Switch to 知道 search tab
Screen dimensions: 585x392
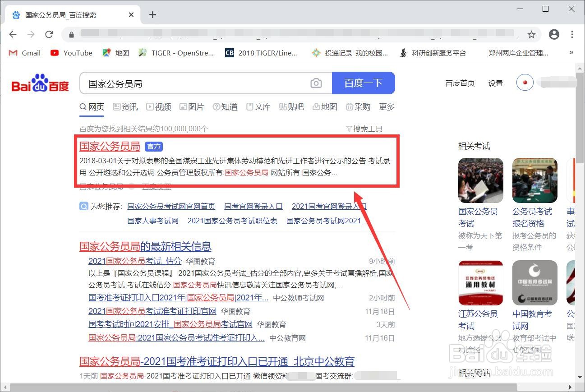click(x=226, y=107)
